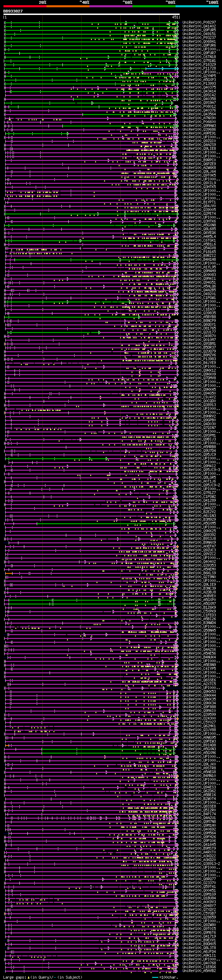Select hit UniRef100_C6TGK1
The height and width of the screenshot is (980, 222).
[199, 241]
